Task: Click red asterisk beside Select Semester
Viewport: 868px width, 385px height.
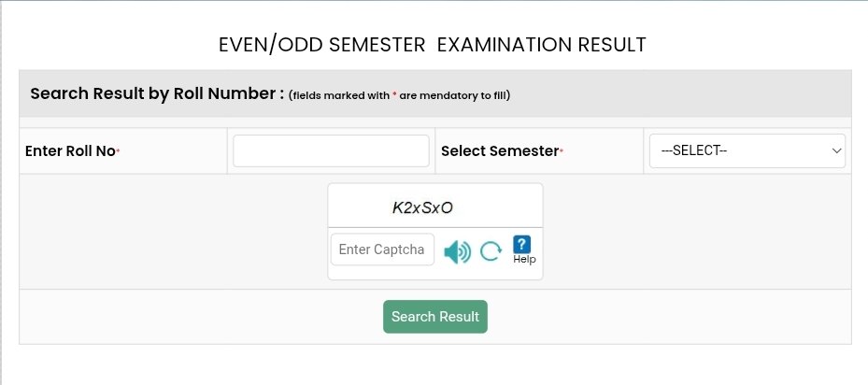Action: coord(561,151)
